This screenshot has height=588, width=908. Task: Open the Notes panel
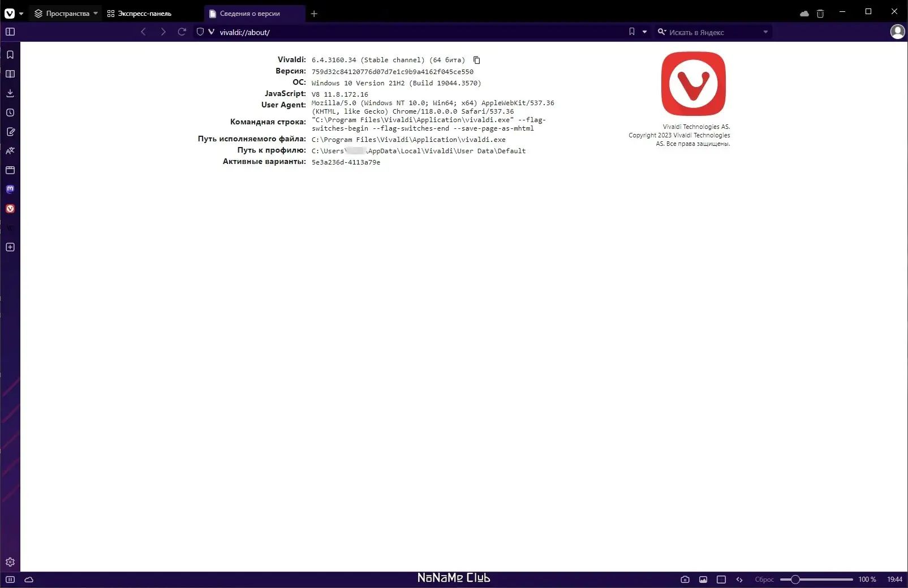click(x=10, y=132)
